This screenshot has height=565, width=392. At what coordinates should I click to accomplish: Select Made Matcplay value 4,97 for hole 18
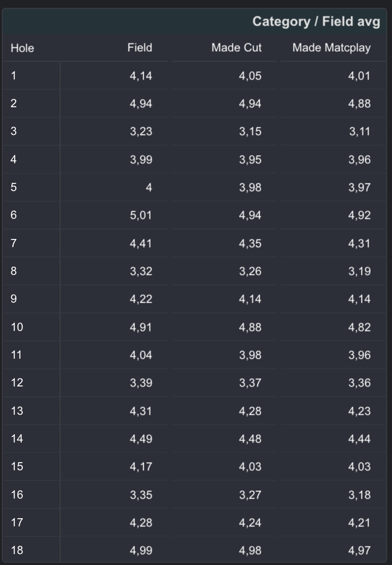coord(359,551)
